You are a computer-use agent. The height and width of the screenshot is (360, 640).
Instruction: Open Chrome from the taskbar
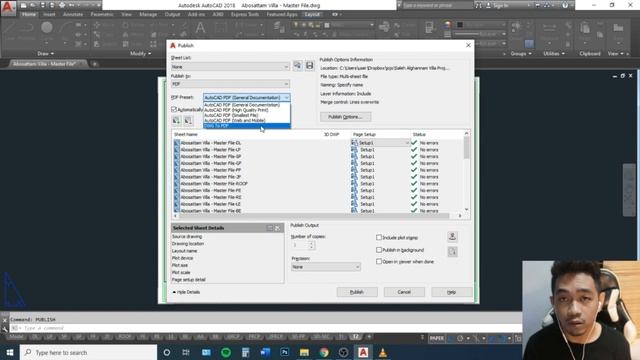[x=324, y=352]
